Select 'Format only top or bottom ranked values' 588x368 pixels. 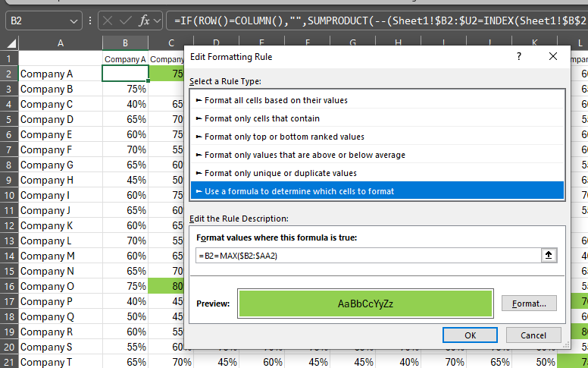click(x=377, y=137)
